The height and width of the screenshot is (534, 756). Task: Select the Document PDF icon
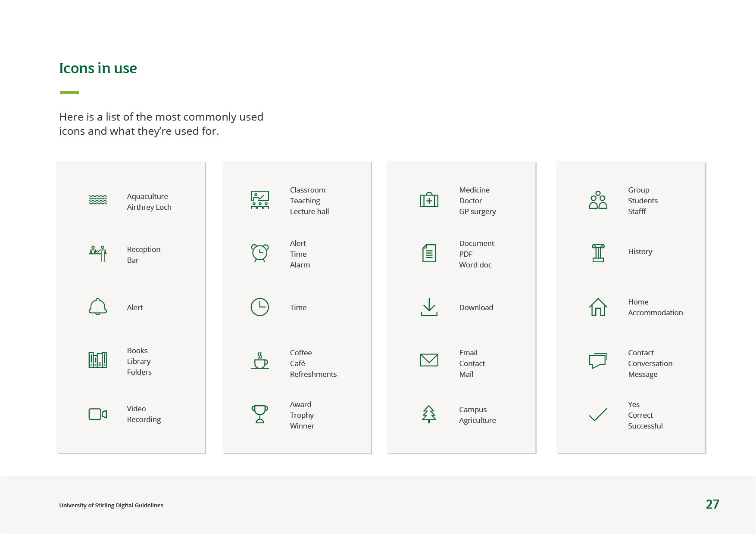tap(429, 253)
